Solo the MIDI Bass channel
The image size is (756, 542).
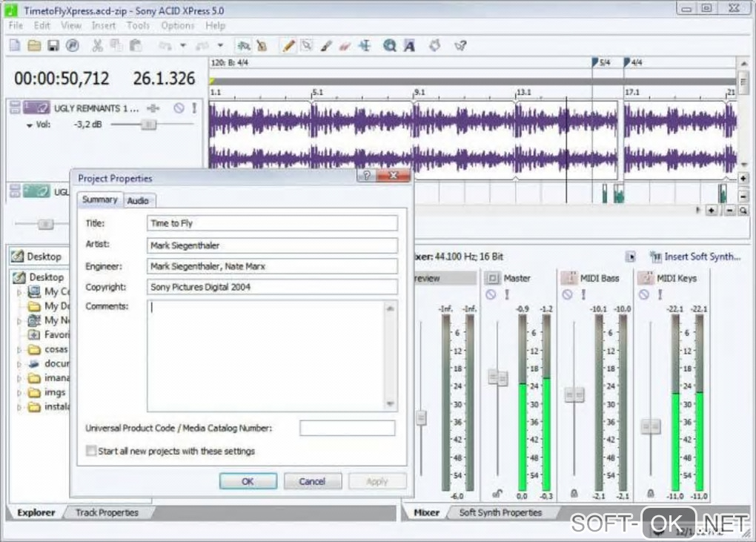coord(583,294)
